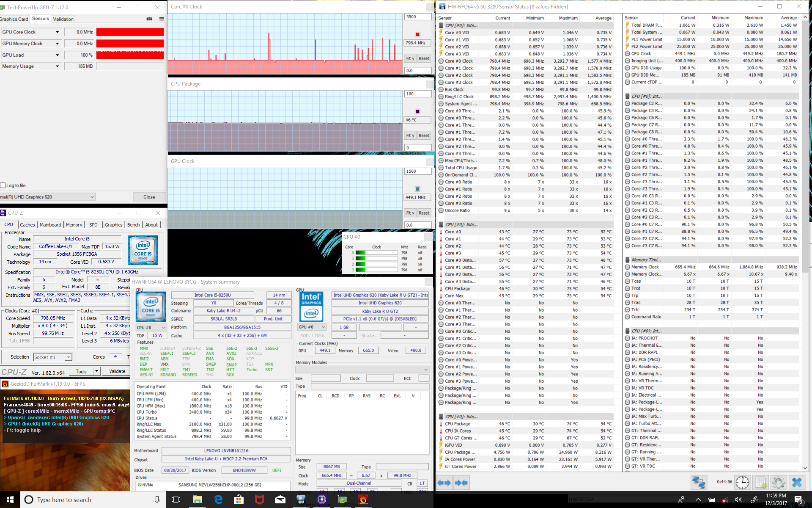Click Reset button on CPU Package graph
This screenshot has width=812, height=508.
point(424,135)
